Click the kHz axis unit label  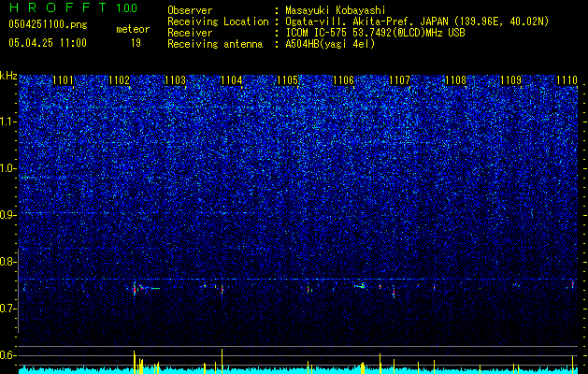click(x=8, y=76)
